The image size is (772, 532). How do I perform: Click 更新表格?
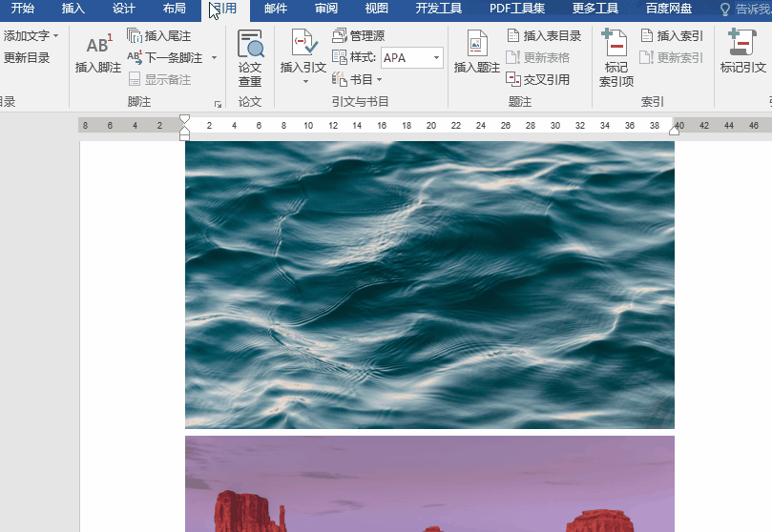[538, 57]
